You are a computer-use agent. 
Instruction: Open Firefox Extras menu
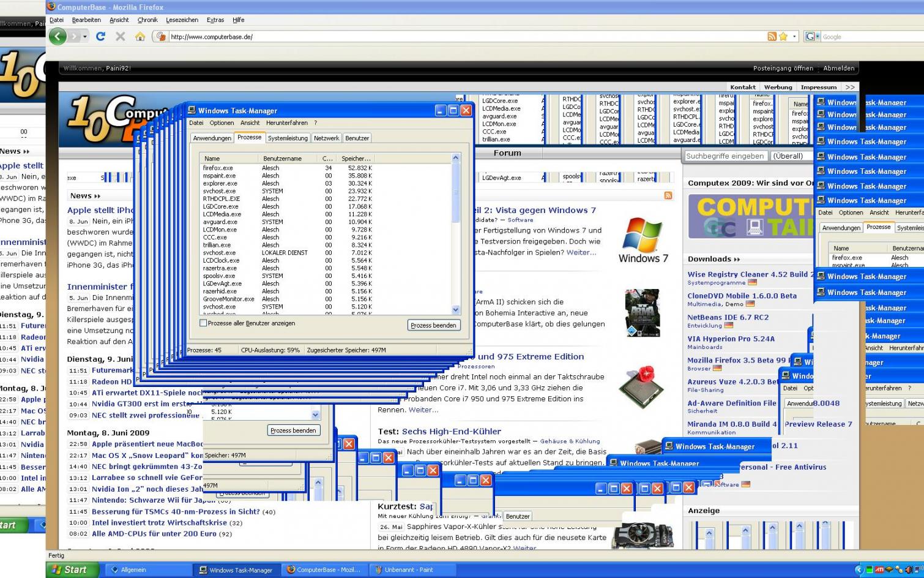coord(215,20)
